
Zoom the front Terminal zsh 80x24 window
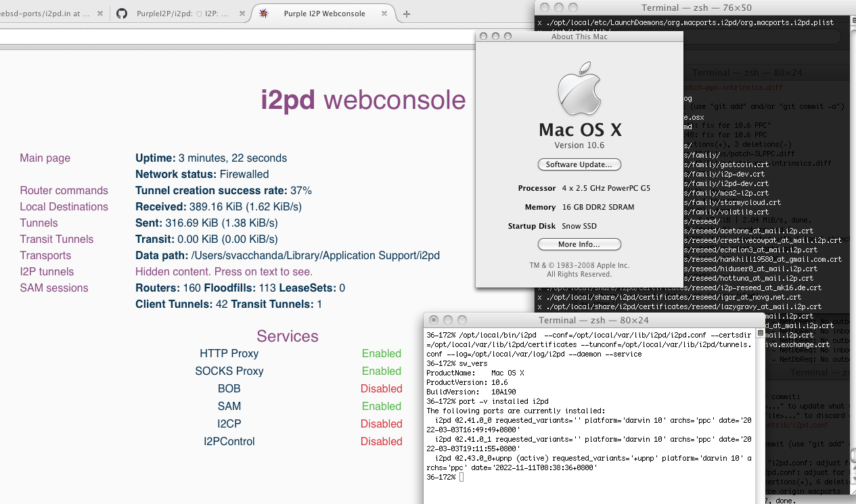[x=462, y=320]
